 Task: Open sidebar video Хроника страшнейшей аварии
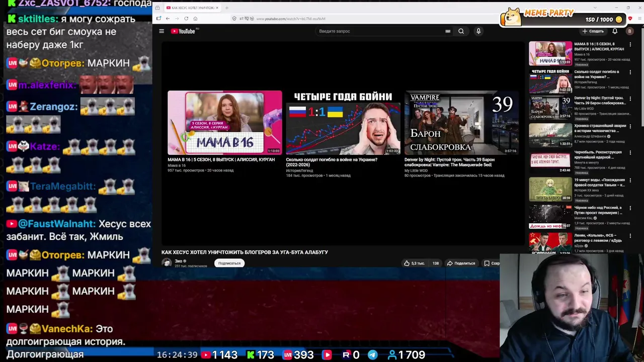pyautogui.click(x=600, y=128)
